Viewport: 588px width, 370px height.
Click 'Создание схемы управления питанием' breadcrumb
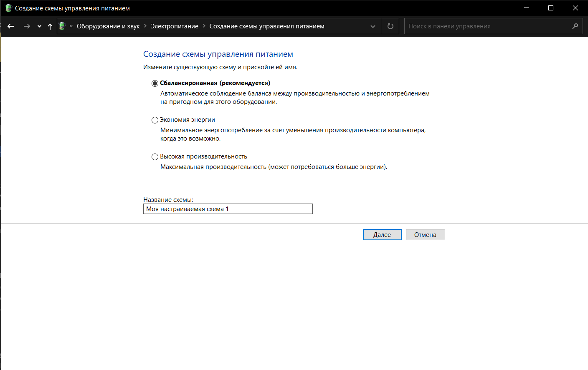(267, 26)
